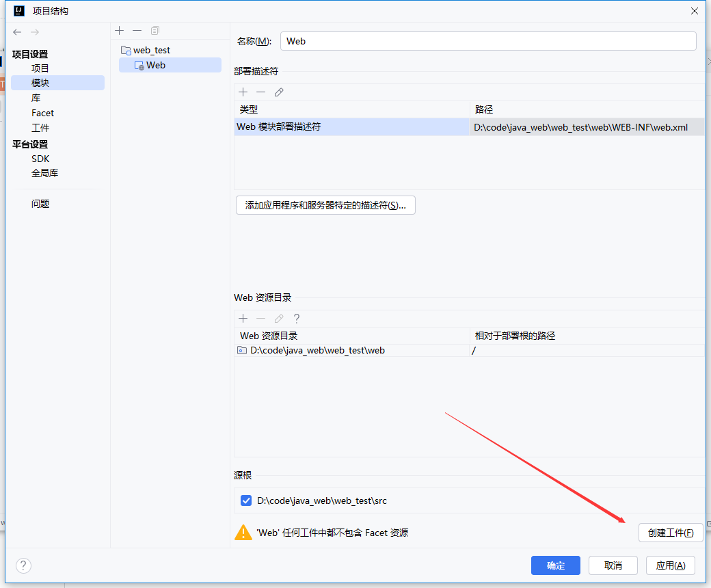The width and height of the screenshot is (711, 588).
Task: Add a new deployment descriptor with plus icon
Action: [243, 92]
